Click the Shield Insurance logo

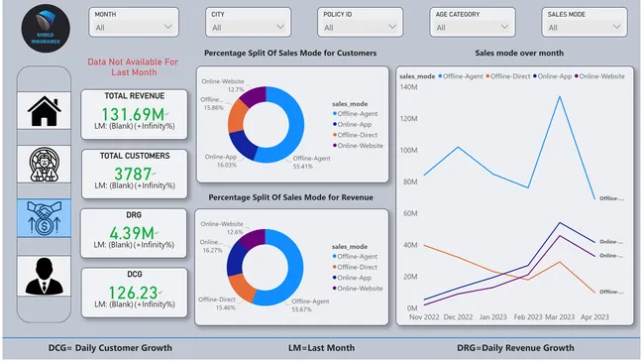pyautogui.click(x=46, y=29)
